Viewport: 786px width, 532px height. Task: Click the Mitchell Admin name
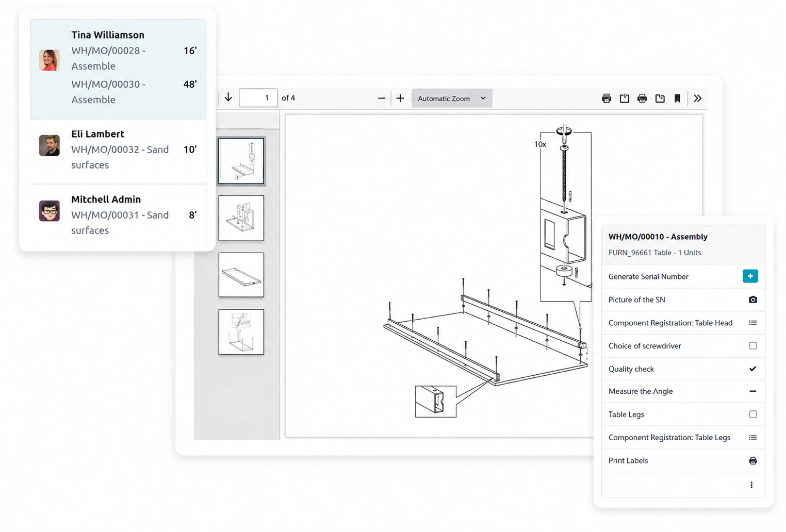point(106,199)
